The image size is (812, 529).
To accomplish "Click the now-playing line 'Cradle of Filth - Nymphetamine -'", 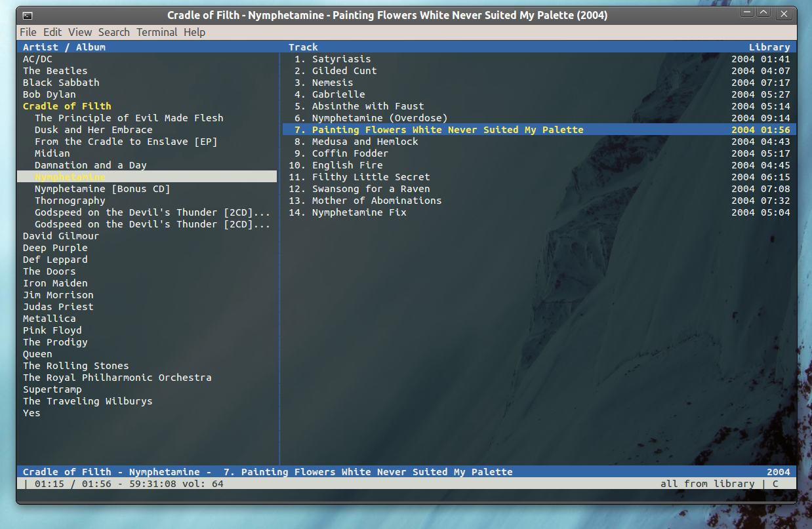I will pyautogui.click(x=117, y=472).
